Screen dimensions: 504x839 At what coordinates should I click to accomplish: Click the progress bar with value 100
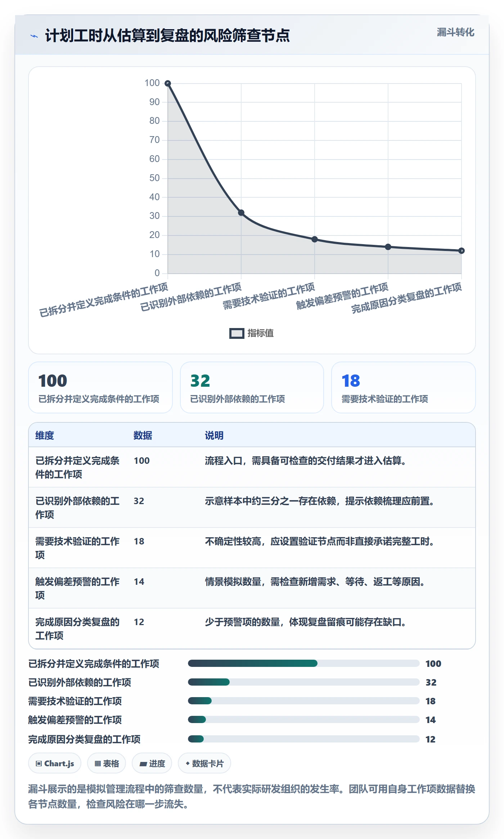tap(304, 663)
